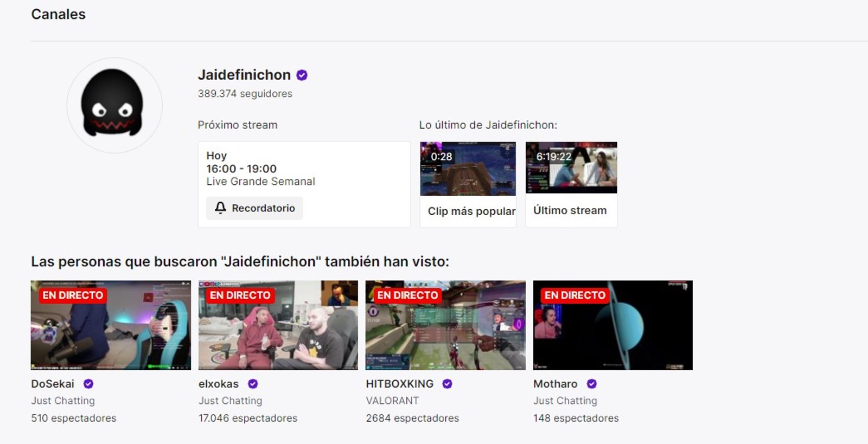Click the EN DIRECTO badge on elxokas
This screenshot has height=444, width=868.
tap(240, 295)
